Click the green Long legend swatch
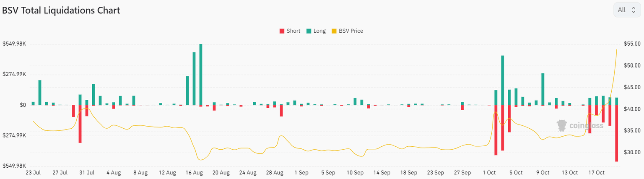644x179 pixels. pyautogui.click(x=309, y=31)
